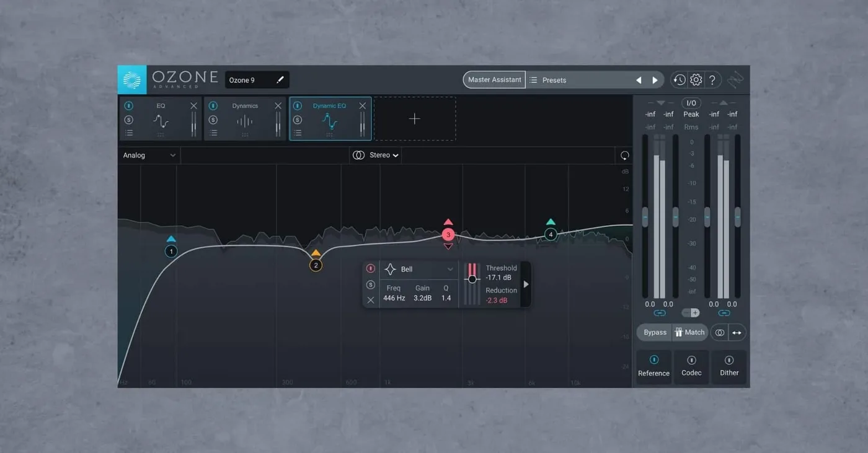This screenshot has height=453, width=868.
Task: Toggle the input channel link icon
Action: pyautogui.click(x=660, y=313)
